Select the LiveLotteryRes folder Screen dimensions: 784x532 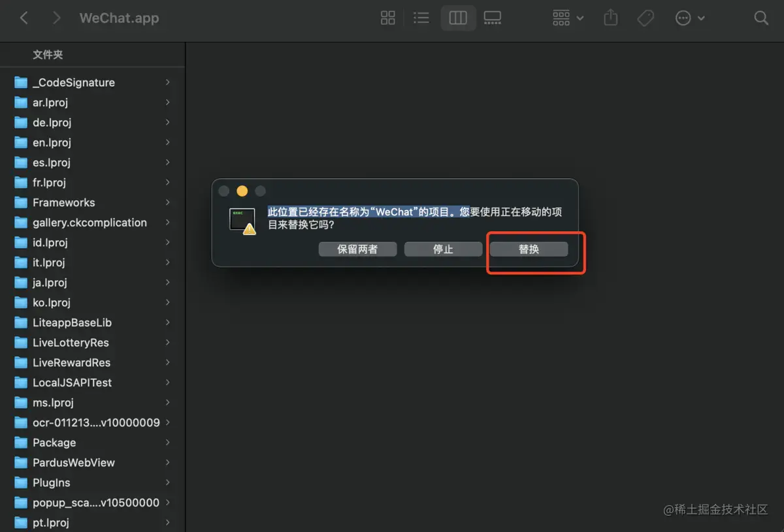click(93, 343)
